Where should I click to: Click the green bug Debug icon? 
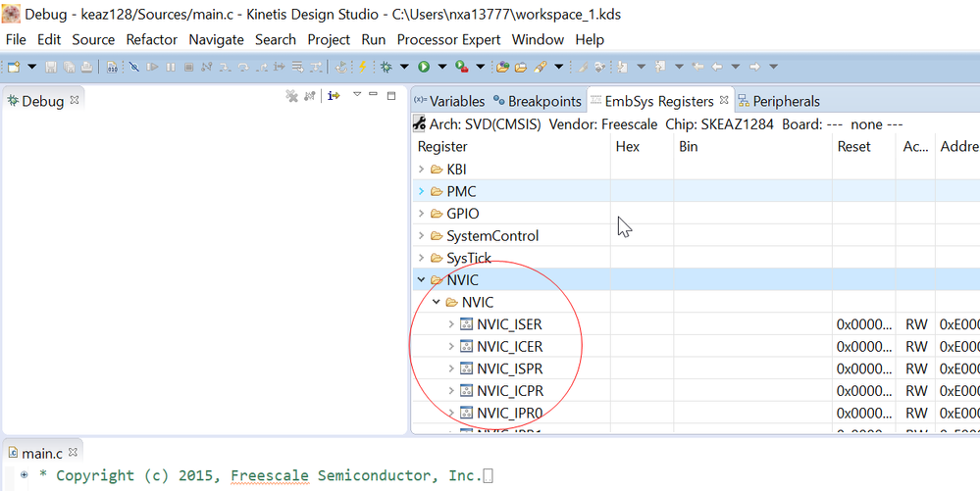click(387, 67)
